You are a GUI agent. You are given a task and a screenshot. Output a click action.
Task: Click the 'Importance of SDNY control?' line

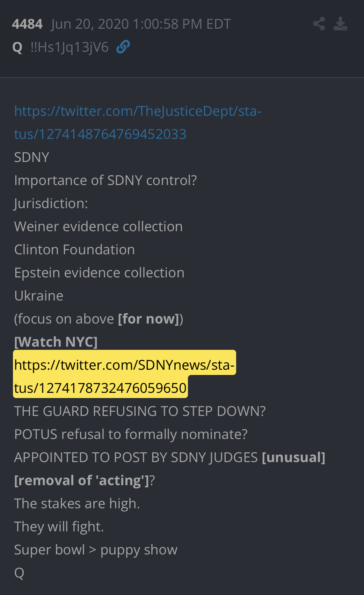105,180
